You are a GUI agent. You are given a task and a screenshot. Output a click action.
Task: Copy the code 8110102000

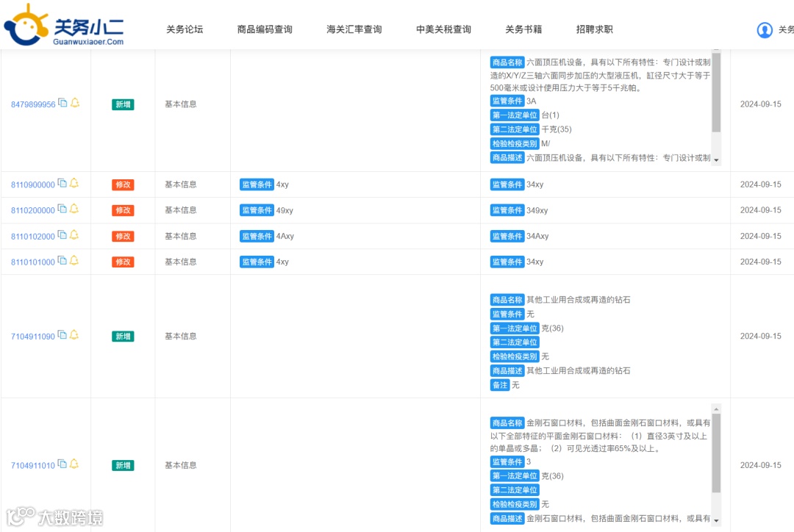[x=62, y=235]
